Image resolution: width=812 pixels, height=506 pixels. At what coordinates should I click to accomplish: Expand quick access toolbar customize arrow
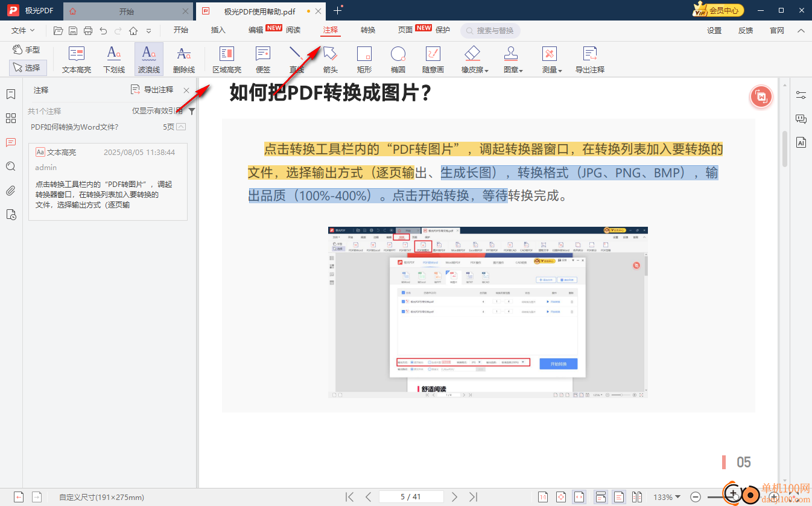coord(148,30)
